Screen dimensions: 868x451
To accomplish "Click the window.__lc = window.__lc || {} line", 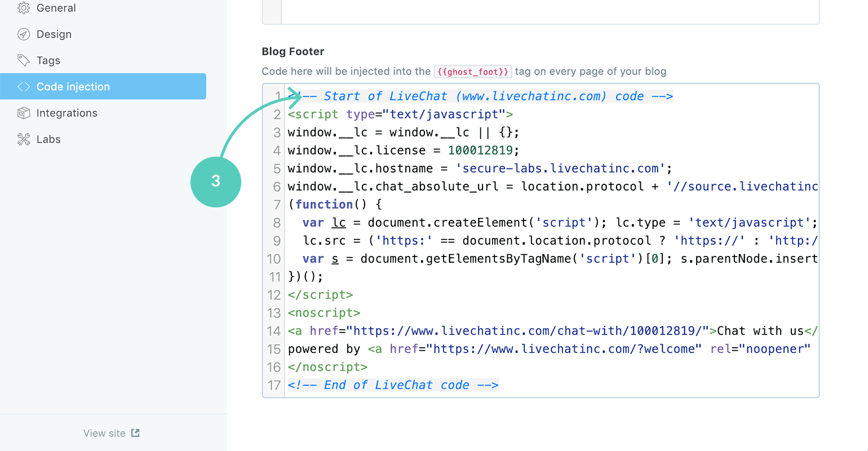I will (x=404, y=132).
